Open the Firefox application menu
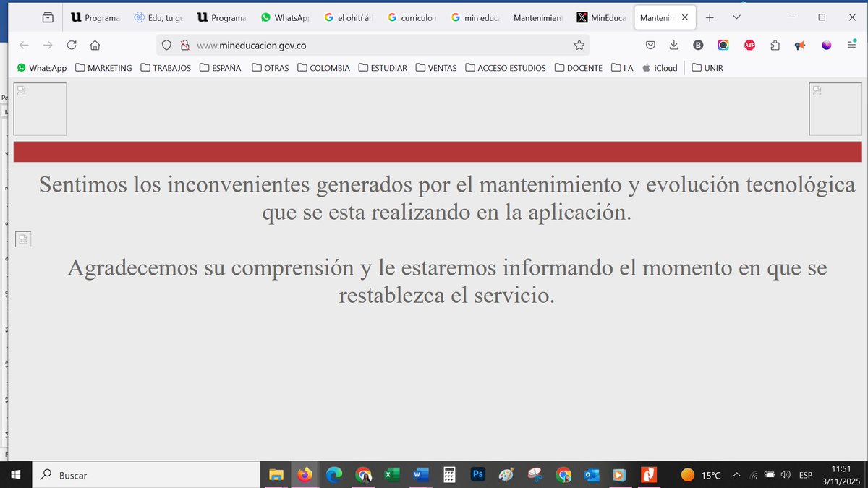The width and height of the screenshot is (868, 488). 852,45
